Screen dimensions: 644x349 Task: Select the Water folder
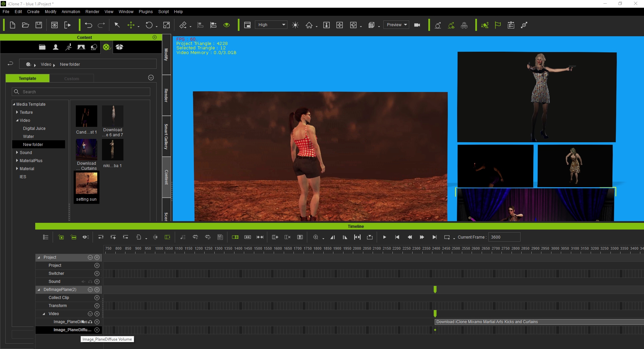29,137
